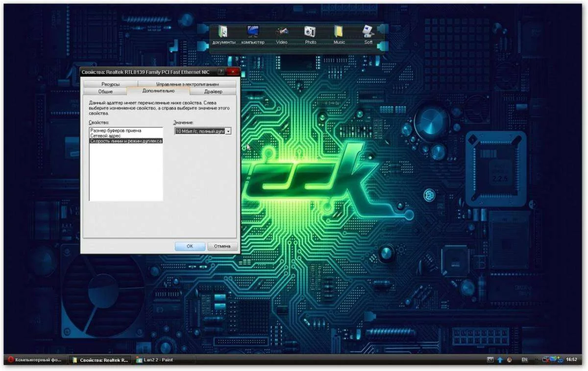Switch to Свойства: Realtek taskbar button
Viewport: 588px width, 371px height.
[x=100, y=360]
